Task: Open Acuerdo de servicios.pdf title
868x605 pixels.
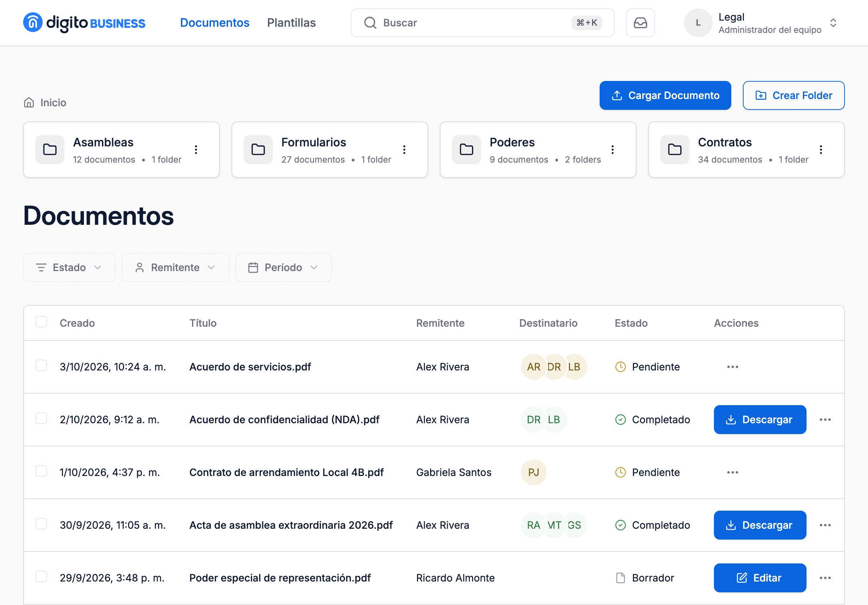Action: (250, 367)
